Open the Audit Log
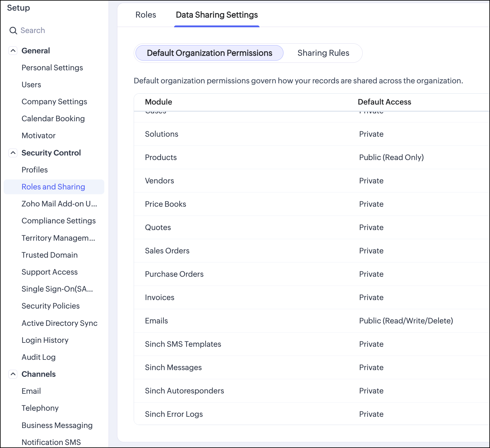Screen dimensions: 490x448 [x=39, y=357]
